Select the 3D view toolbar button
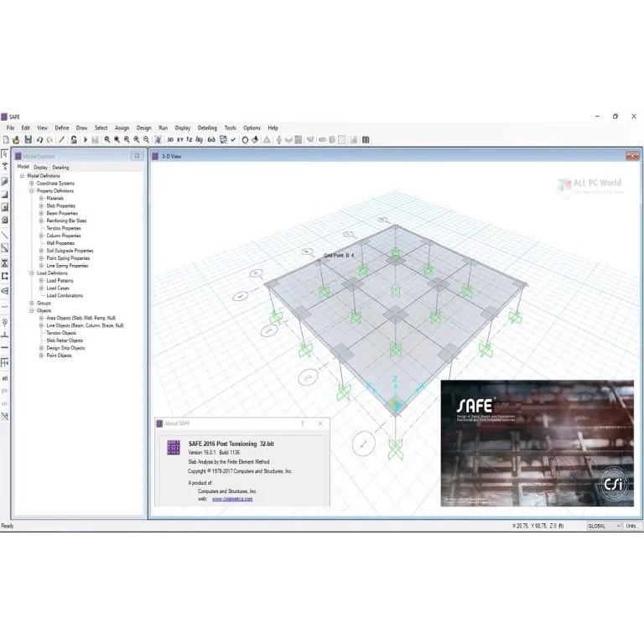 pyautogui.click(x=170, y=140)
